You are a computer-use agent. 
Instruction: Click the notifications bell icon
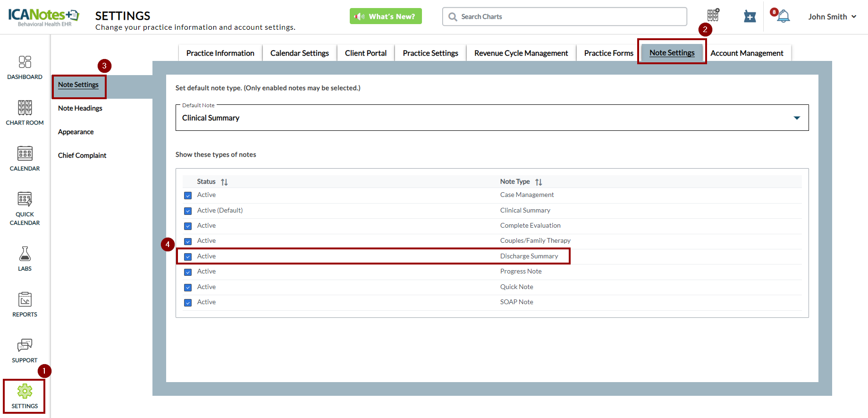pyautogui.click(x=783, y=17)
